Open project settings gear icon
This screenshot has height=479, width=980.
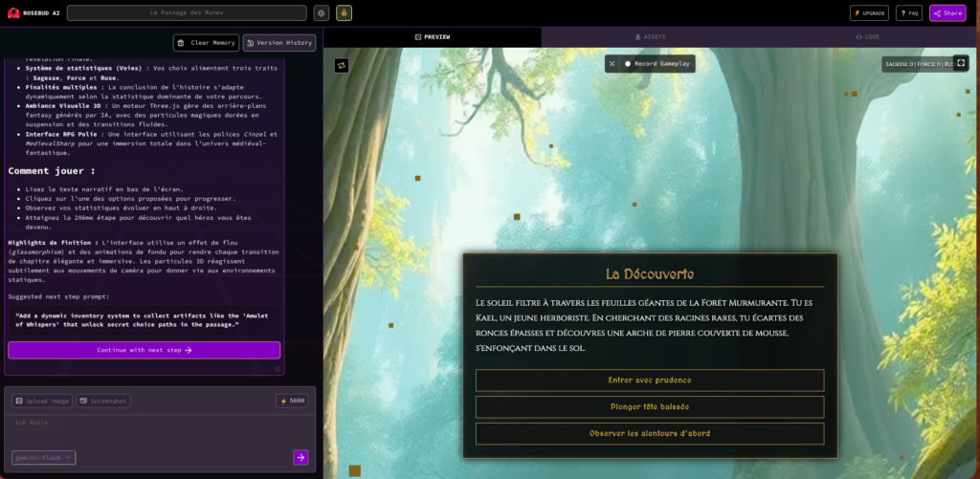pyautogui.click(x=322, y=13)
